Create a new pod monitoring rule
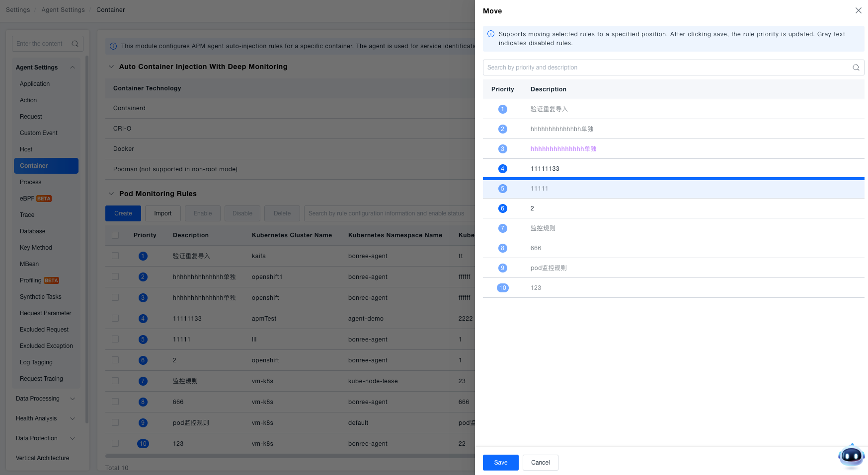This screenshot has width=868, height=475. point(123,213)
